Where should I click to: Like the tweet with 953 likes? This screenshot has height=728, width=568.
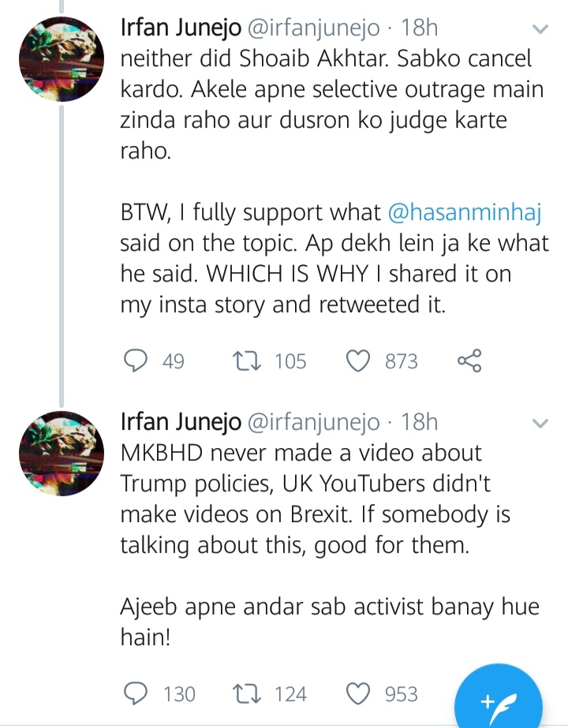[x=358, y=694]
